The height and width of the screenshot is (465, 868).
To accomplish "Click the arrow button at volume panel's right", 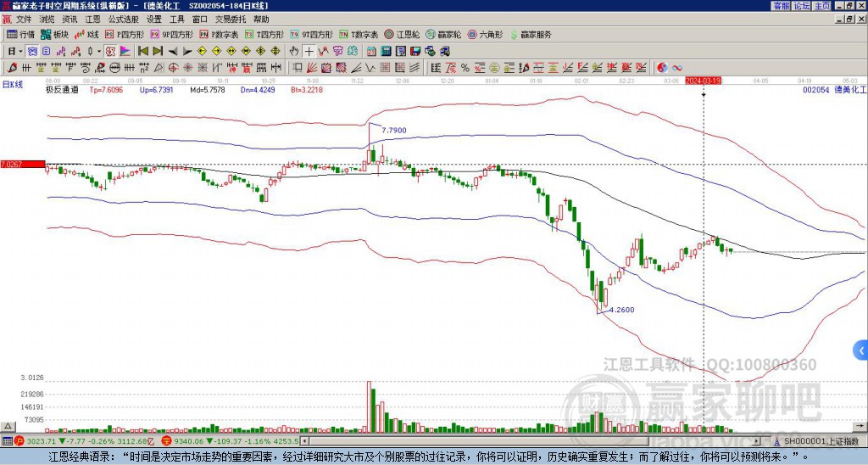I will point(860,426).
